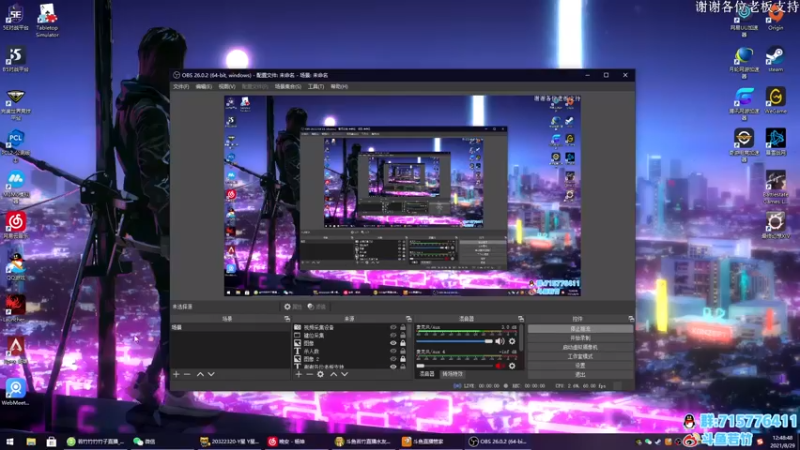Move the scene up in the Scenes panel
800x450 pixels.
coord(200,374)
